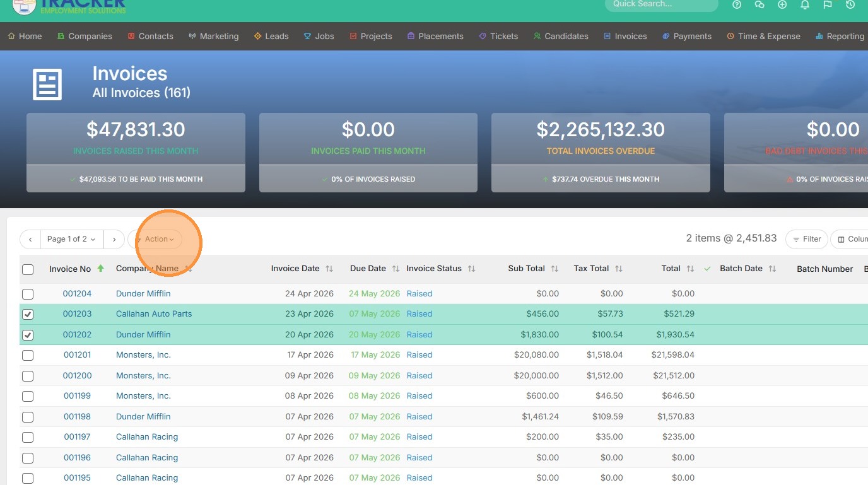The width and height of the screenshot is (868, 485).
Task: Click the Invoices Paid This Month card
Action: tap(368, 153)
